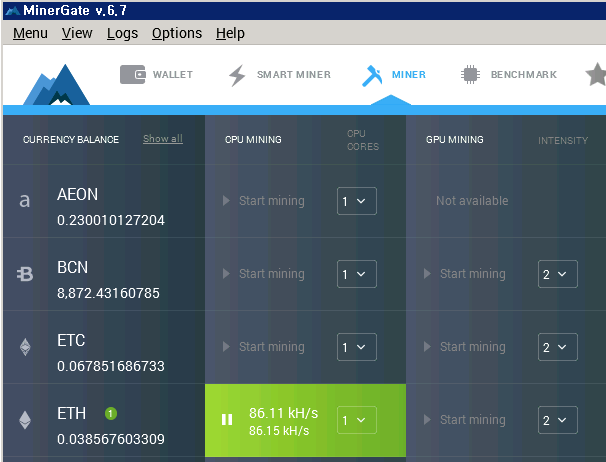This screenshot has height=462, width=606.
Task: Switch to the BENCHMARK tab
Action: click(x=509, y=74)
